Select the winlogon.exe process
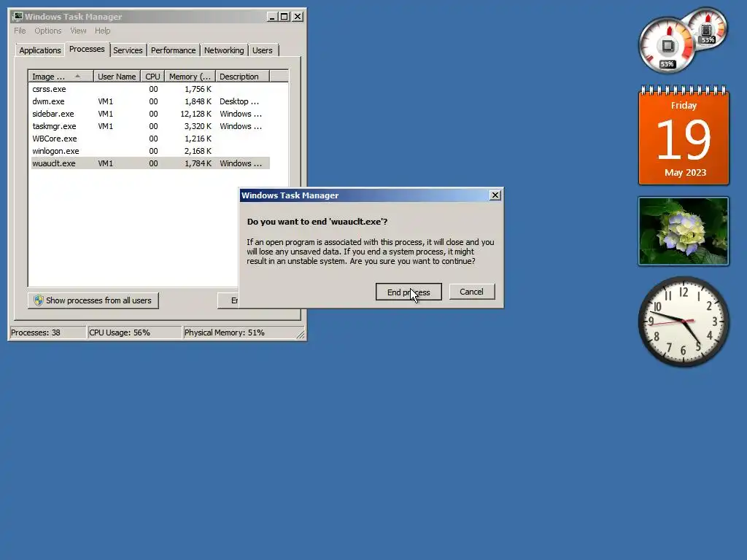The height and width of the screenshot is (560, 747). [x=150, y=151]
